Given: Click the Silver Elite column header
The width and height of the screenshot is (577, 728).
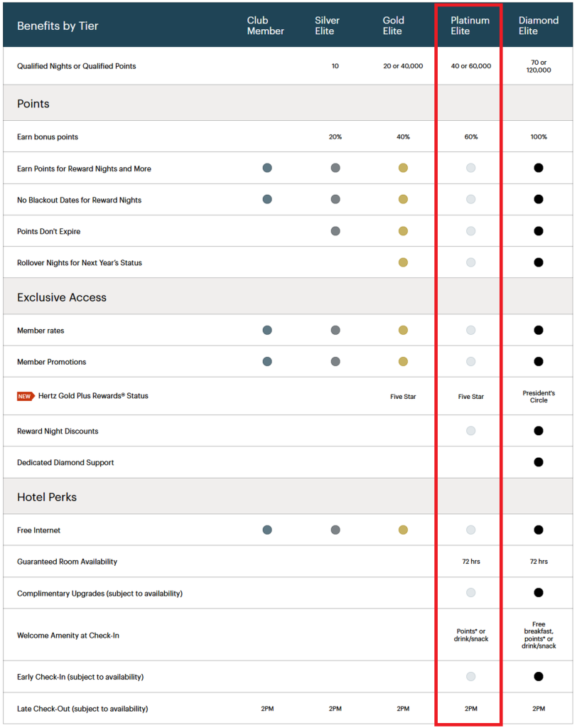Looking at the screenshot, I should point(328,26).
